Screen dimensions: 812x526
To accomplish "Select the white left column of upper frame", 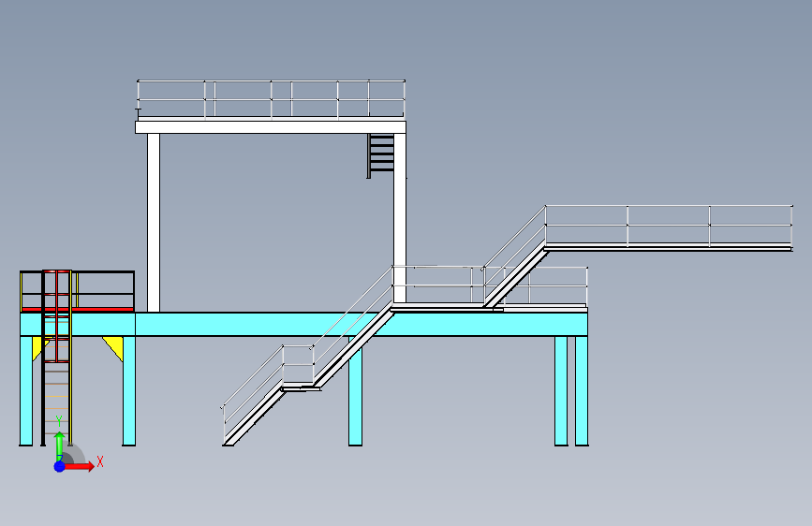I will 154,223.
